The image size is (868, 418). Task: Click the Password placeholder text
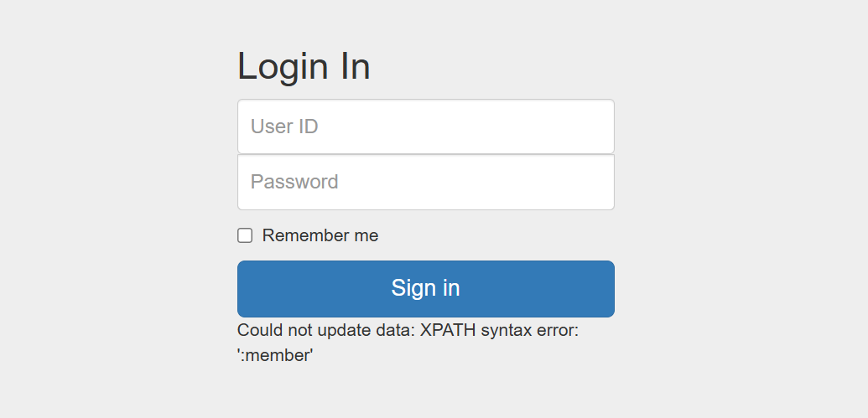pyautogui.click(x=294, y=182)
